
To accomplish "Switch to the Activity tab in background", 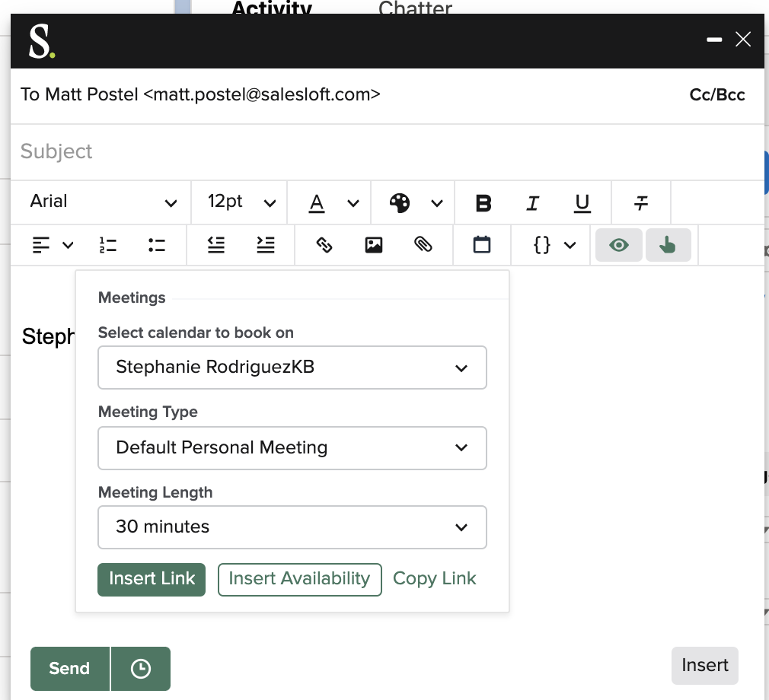I will (x=272, y=8).
